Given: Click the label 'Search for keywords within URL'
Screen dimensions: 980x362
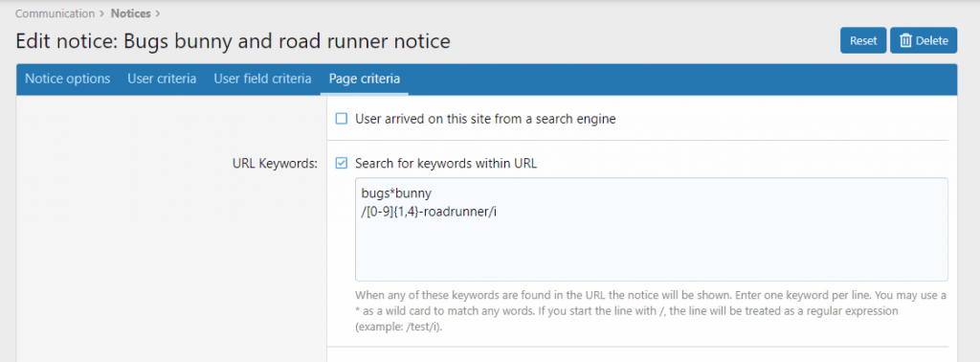Looking at the screenshot, I should click(x=446, y=164).
